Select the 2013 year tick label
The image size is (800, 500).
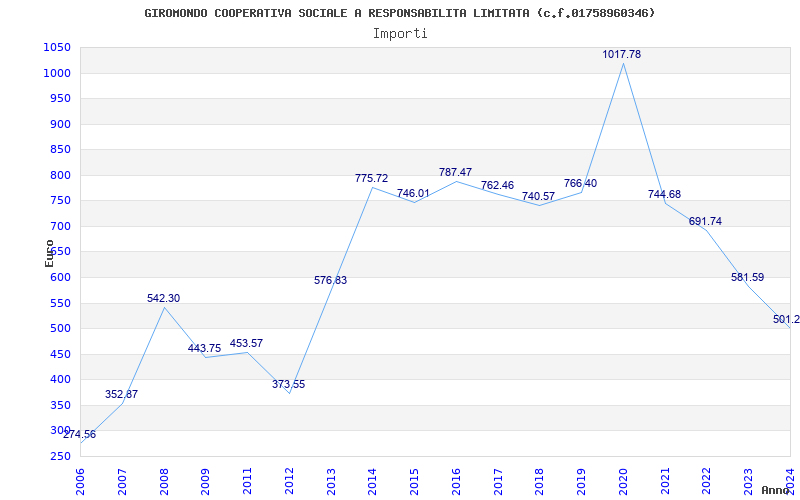pos(331,481)
